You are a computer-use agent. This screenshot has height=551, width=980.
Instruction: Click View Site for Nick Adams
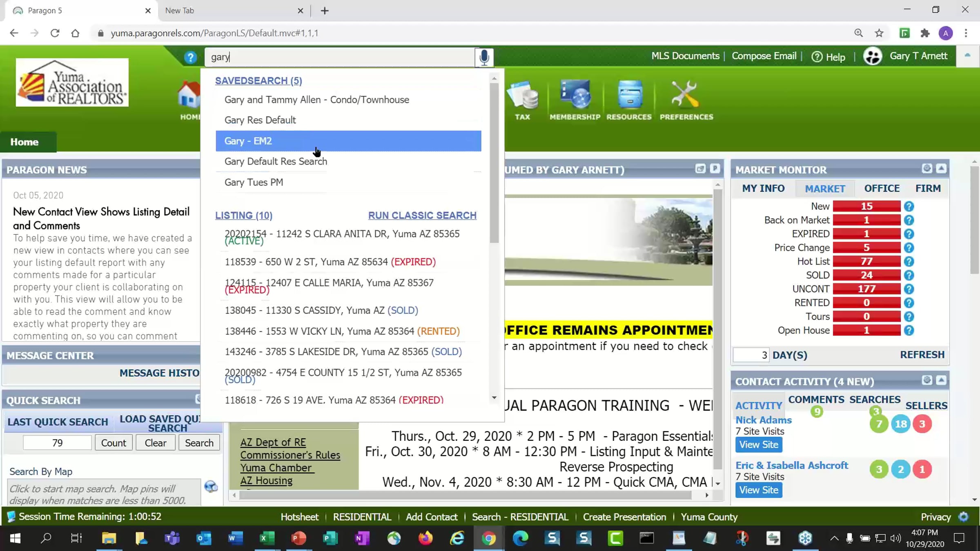click(758, 444)
